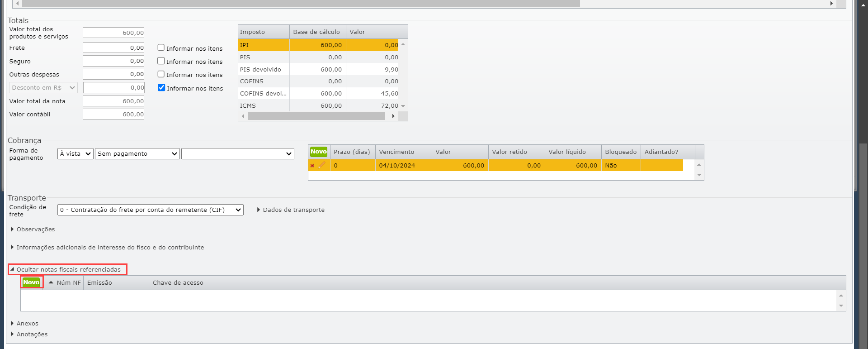The height and width of the screenshot is (349, 868).
Task: Click down arrow in tax table scrollbar
Action: [x=403, y=106]
